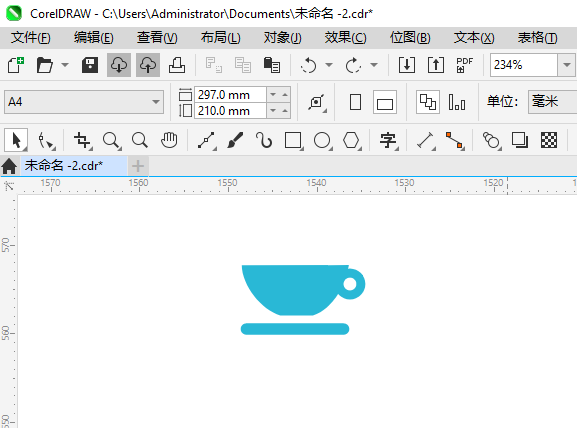
Task: Select the Pan hand tool
Action: click(x=169, y=141)
